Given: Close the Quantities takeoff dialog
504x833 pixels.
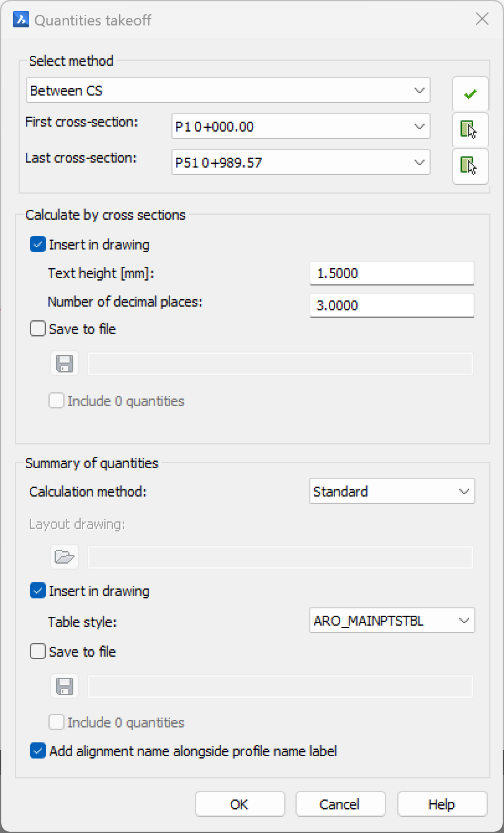Looking at the screenshot, I should pyautogui.click(x=482, y=19).
